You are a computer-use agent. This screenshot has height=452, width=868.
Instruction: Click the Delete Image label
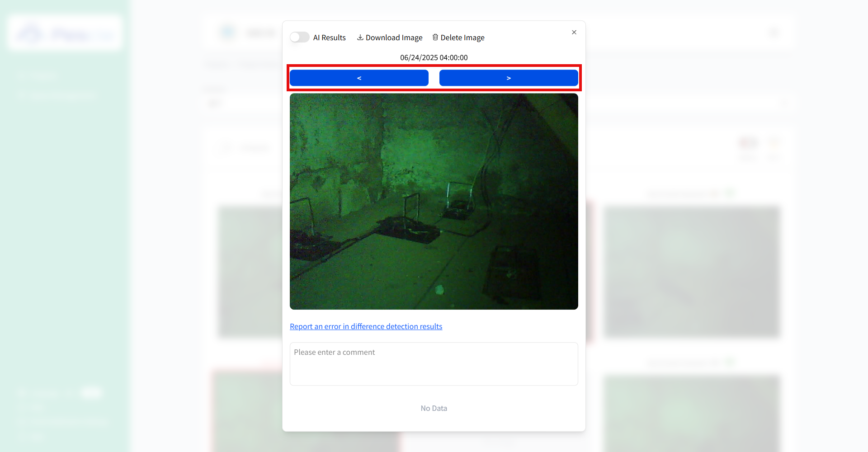[x=463, y=37]
